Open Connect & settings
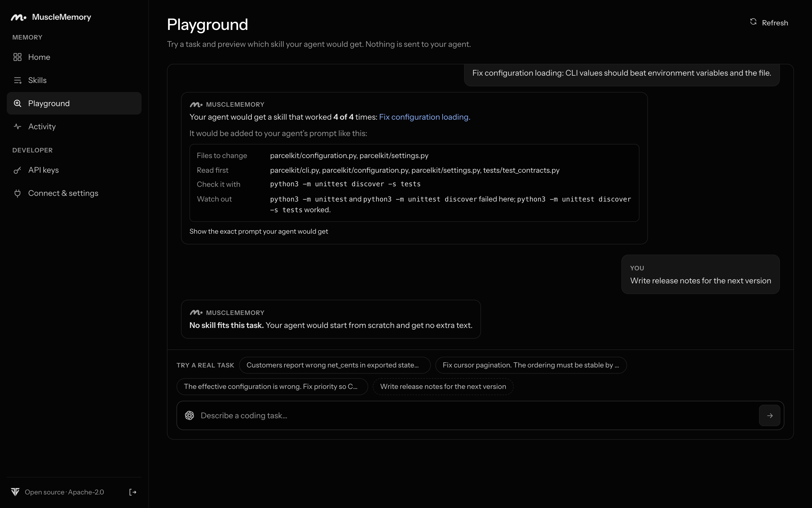Viewport: 812px width, 508px height. [x=74, y=194]
